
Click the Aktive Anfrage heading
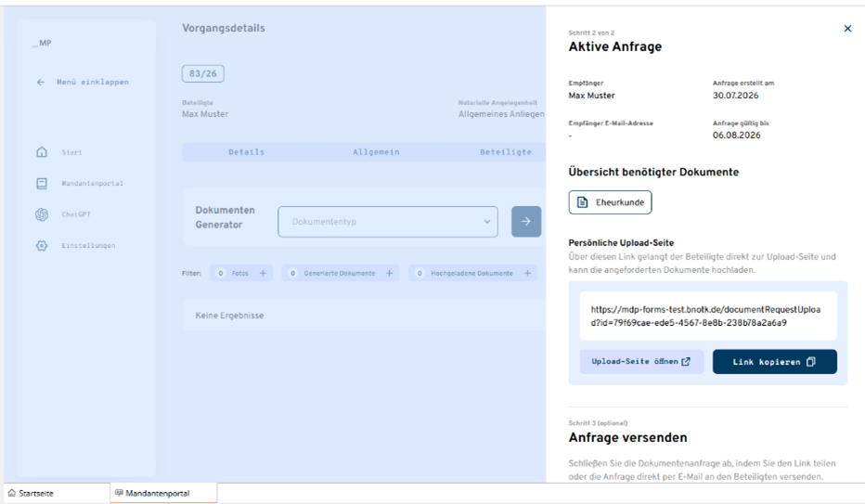click(615, 46)
